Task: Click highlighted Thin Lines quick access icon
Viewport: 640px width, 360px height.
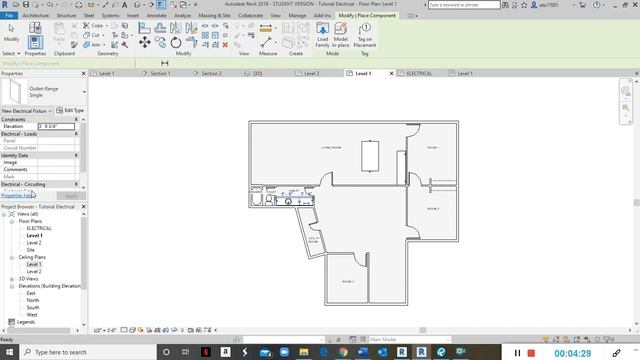Action: (x=161, y=5)
